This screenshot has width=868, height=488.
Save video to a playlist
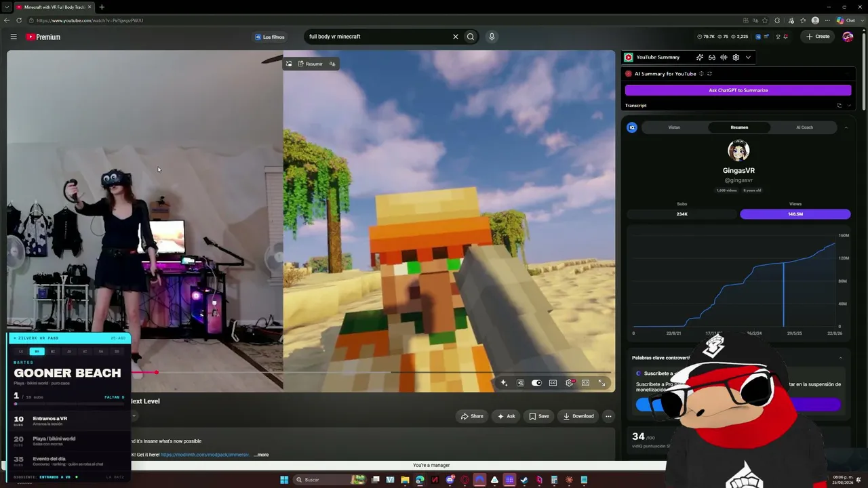pos(539,416)
